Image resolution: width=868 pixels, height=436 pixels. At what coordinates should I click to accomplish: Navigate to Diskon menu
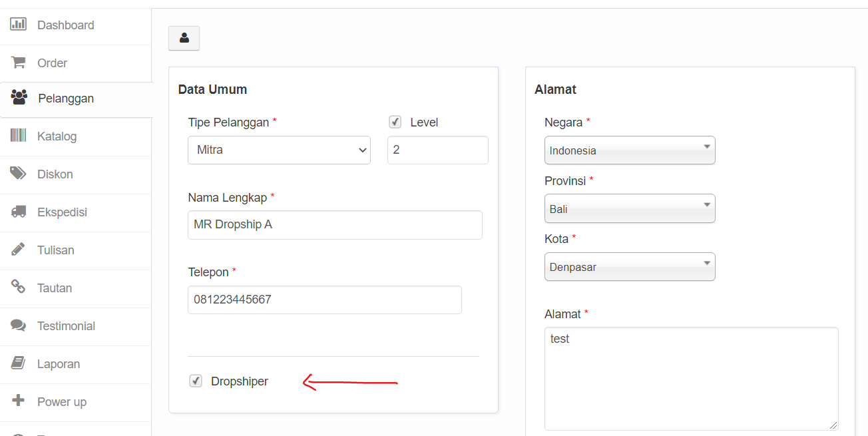click(x=75, y=174)
